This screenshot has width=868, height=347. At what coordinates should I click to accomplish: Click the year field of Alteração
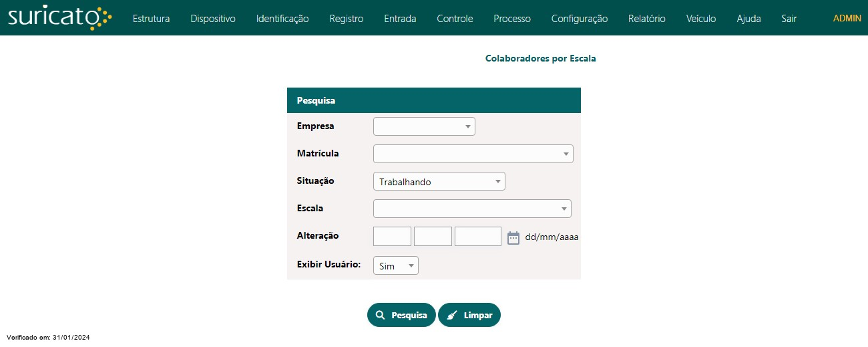click(x=477, y=237)
